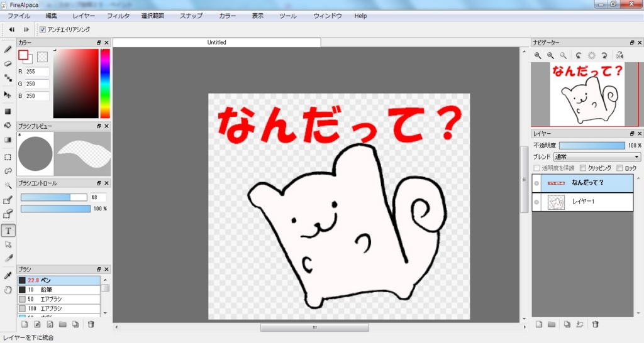This screenshot has width=644, height=343.
Task: Click the rainbow hue bar
Action: 105,84
